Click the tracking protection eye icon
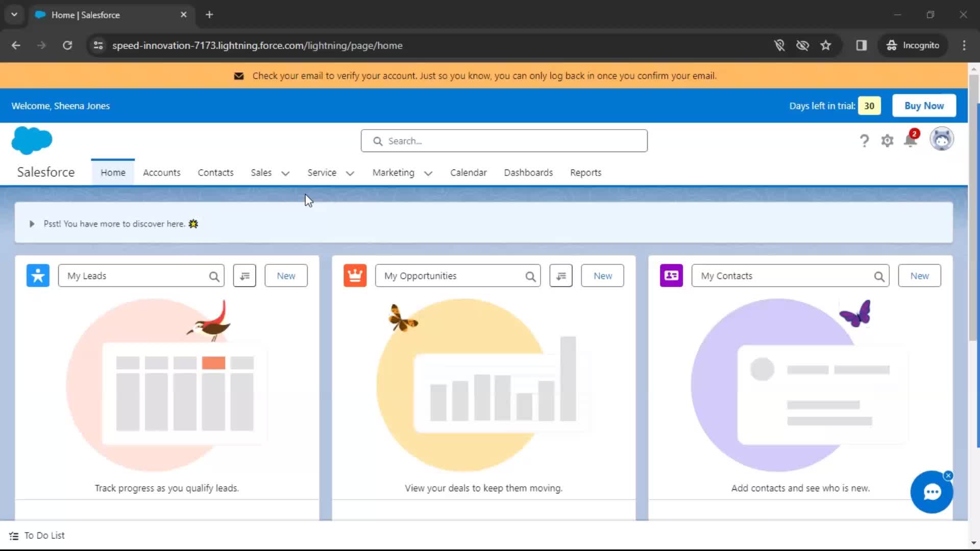The height and width of the screenshot is (551, 980). pyautogui.click(x=802, y=45)
